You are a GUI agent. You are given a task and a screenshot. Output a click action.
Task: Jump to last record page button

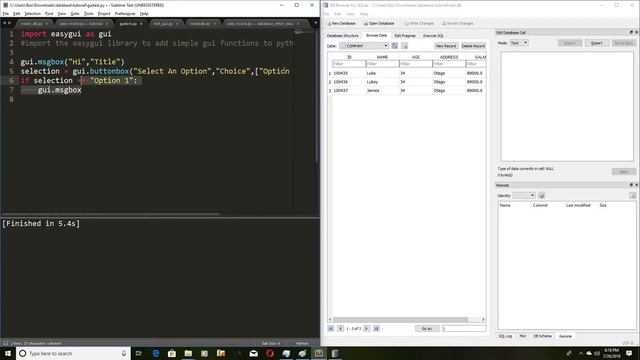(376, 329)
